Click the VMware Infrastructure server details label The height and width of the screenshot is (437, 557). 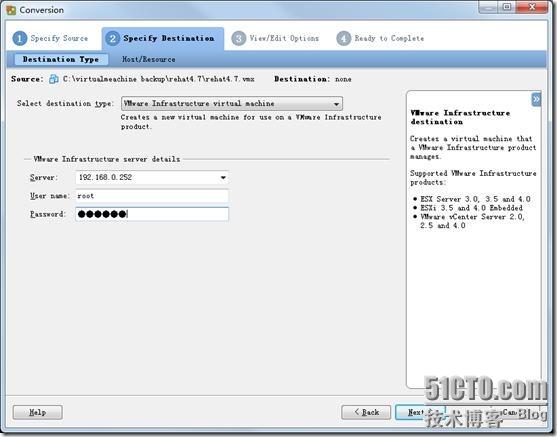click(x=107, y=159)
